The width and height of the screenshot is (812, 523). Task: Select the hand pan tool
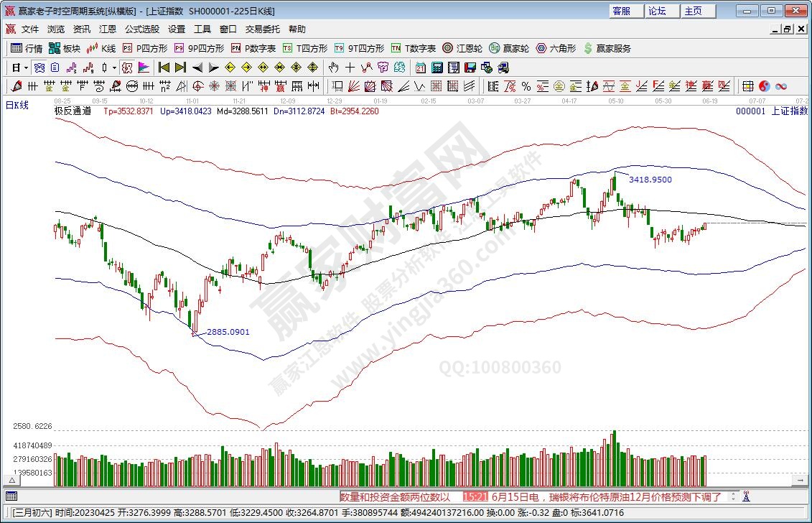pyautogui.click(x=333, y=68)
